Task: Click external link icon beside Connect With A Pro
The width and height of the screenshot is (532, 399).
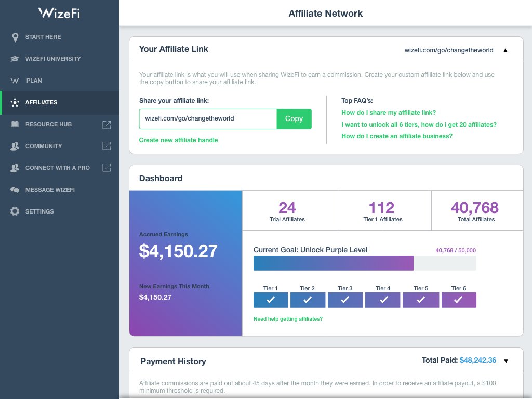Action: coord(107,168)
